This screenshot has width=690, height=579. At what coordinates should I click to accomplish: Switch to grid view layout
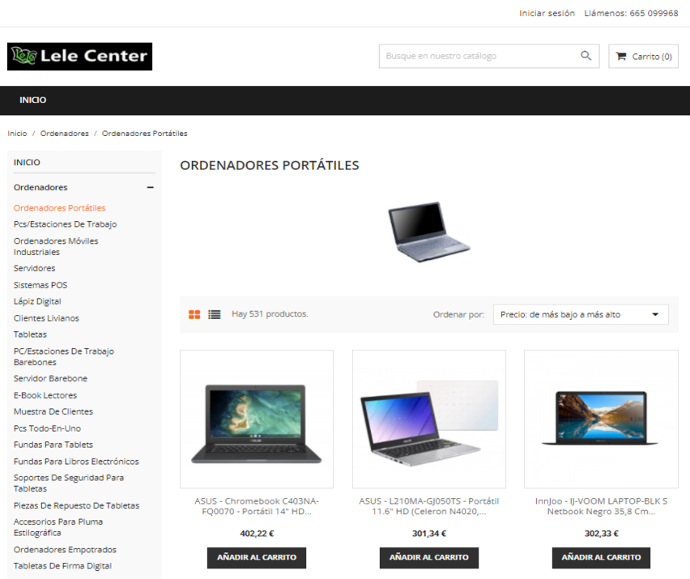[x=195, y=314]
